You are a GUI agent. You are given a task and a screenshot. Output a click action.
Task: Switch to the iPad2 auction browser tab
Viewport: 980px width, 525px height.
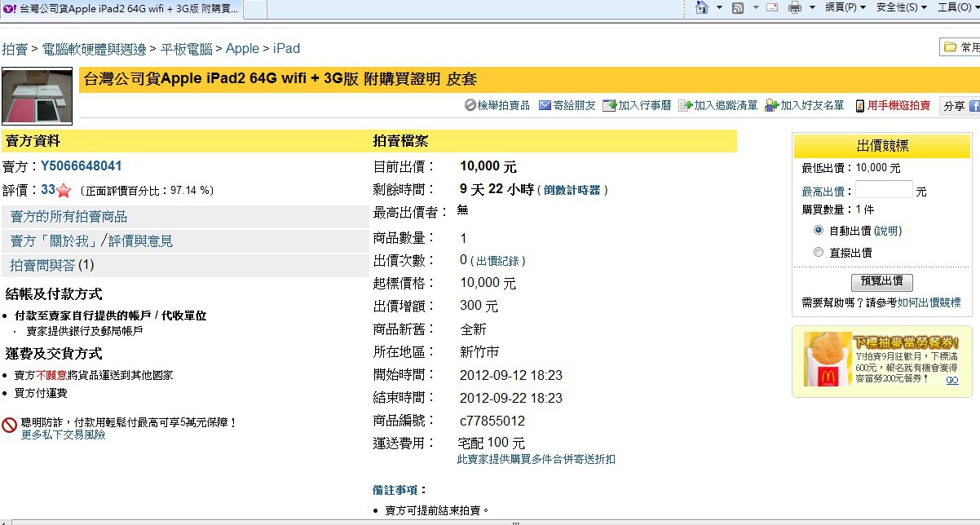(x=121, y=9)
